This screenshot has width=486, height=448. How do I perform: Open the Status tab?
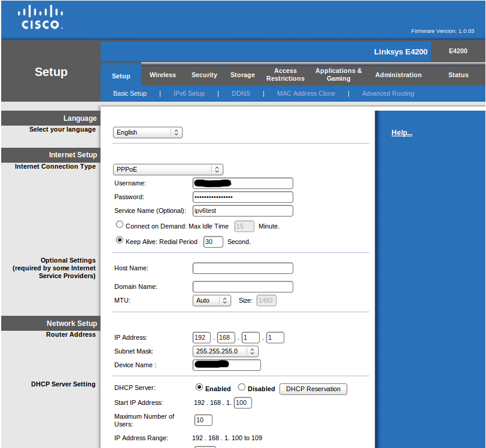[x=458, y=75]
